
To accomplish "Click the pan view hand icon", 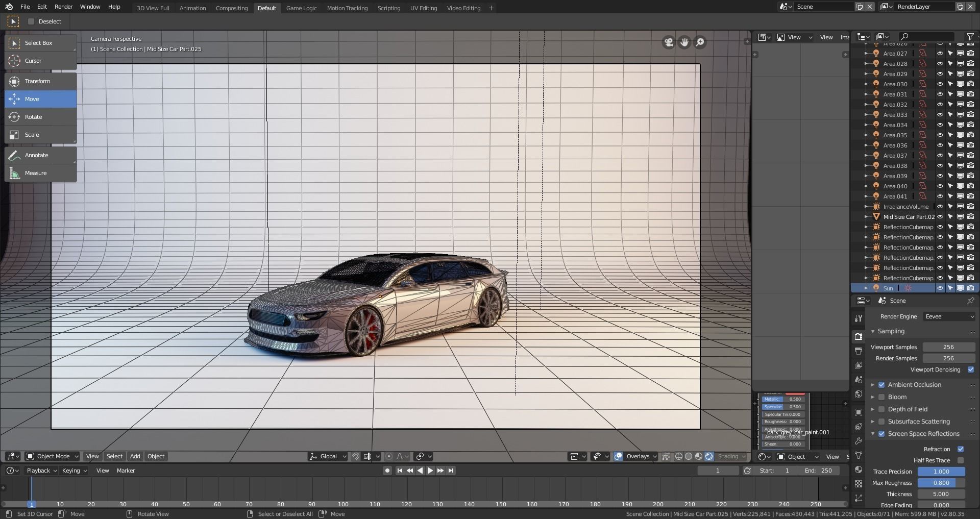I will (x=684, y=42).
